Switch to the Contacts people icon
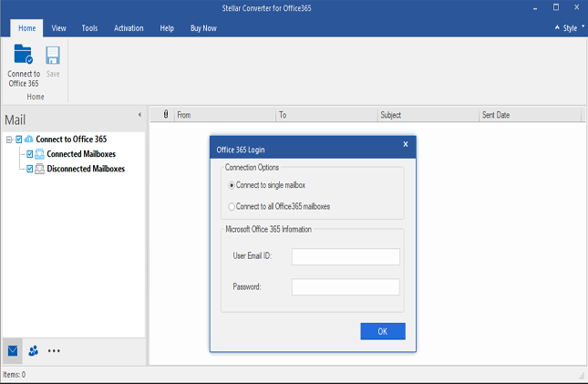588x384 pixels. 33,350
